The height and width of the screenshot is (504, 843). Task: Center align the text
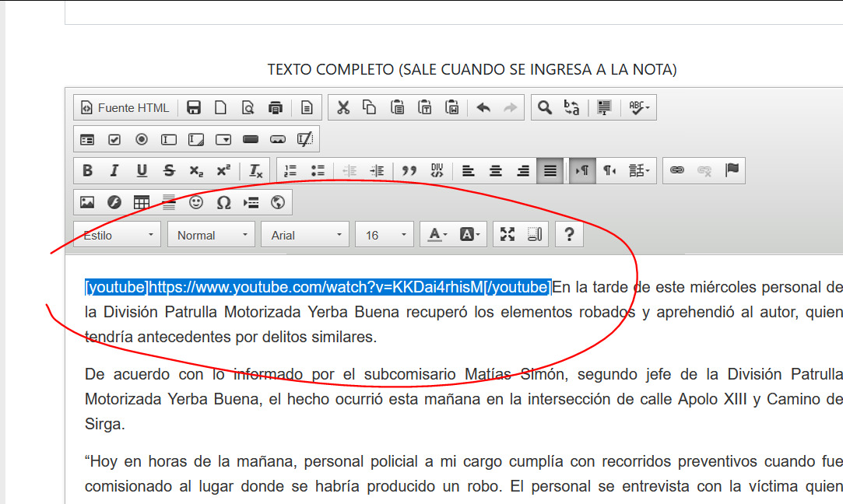[496, 171]
